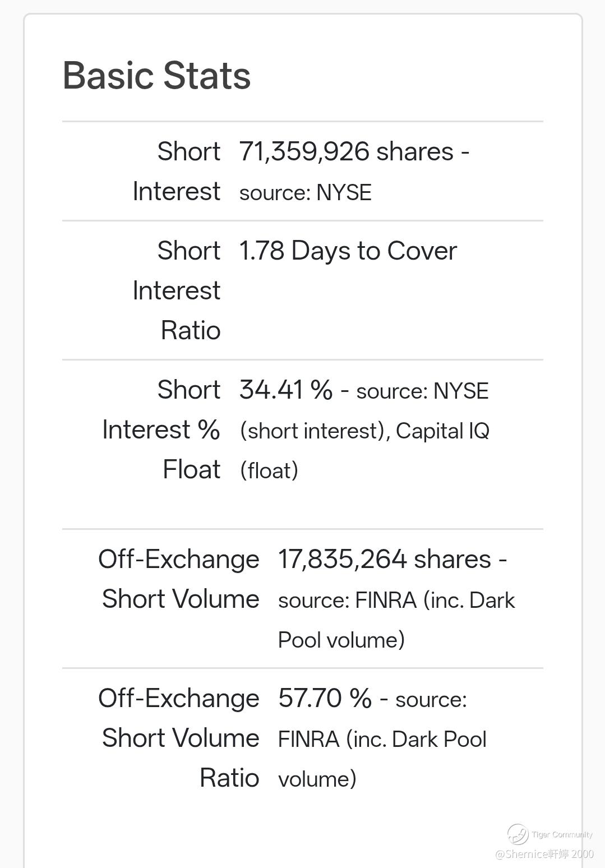Click the "Tiger Community" watermark text

tap(562, 834)
